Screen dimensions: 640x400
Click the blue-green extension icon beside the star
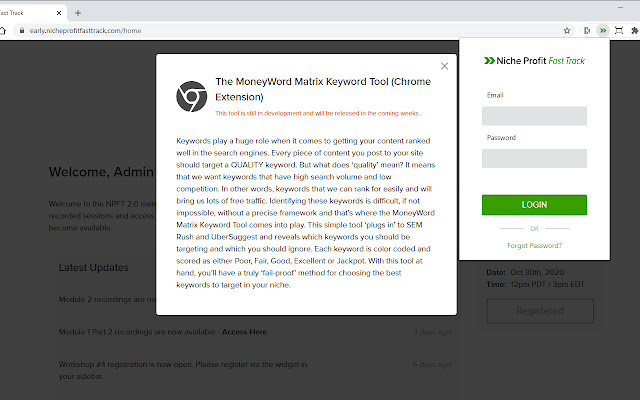click(x=587, y=31)
